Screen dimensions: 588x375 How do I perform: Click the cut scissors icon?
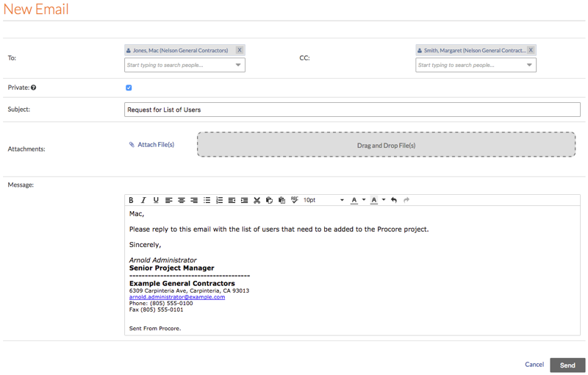(257, 200)
